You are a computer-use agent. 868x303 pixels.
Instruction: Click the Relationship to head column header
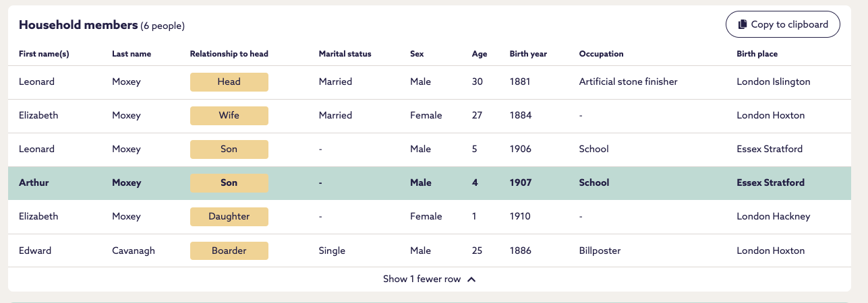[x=229, y=54]
